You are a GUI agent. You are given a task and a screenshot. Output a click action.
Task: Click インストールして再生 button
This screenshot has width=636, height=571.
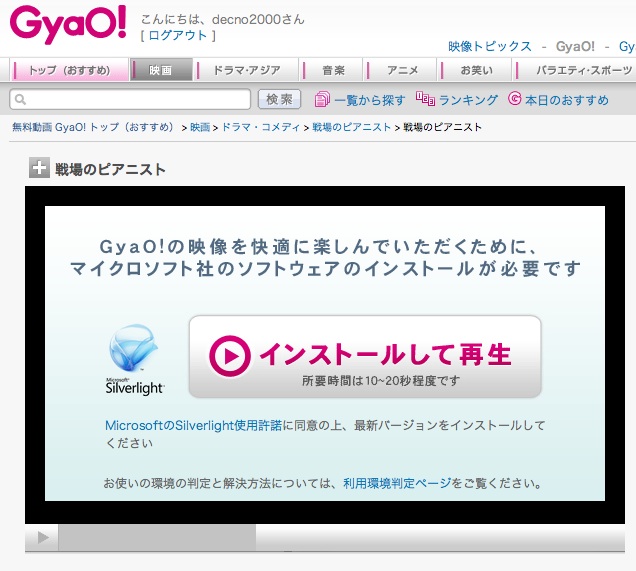pyautogui.click(x=365, y=356)
